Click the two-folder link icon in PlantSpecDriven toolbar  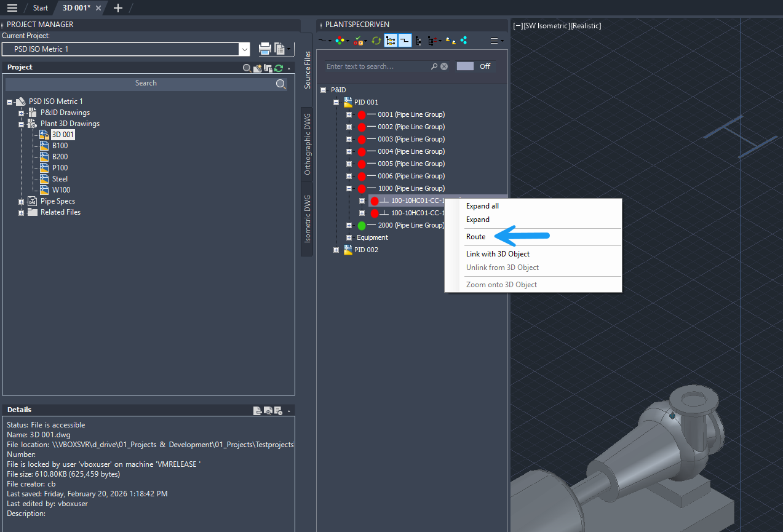(x=451, y=41)
